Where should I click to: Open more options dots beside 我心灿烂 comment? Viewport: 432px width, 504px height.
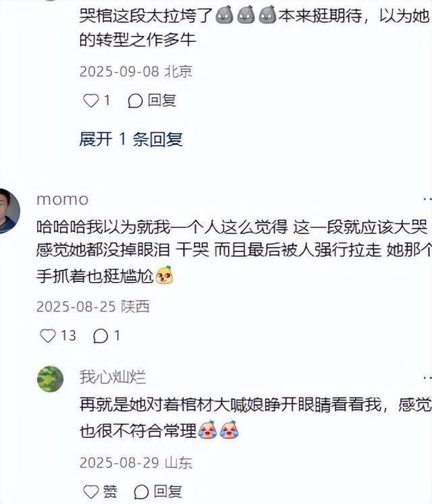(x=427, y=377)
